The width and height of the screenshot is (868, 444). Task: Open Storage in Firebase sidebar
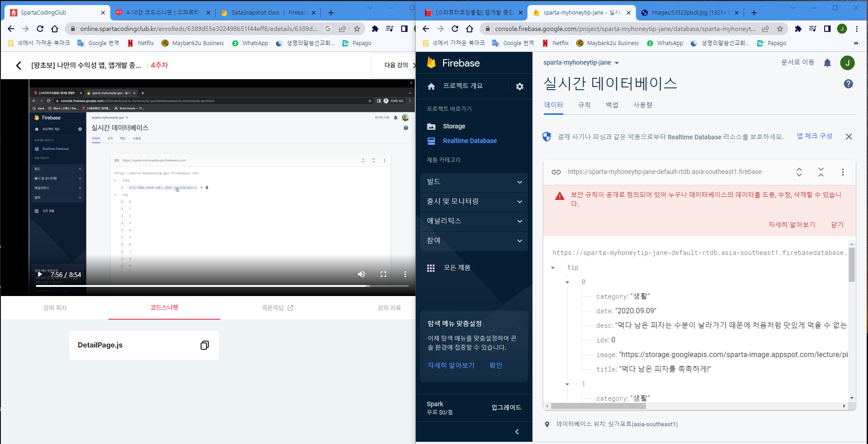pos(454,126)
